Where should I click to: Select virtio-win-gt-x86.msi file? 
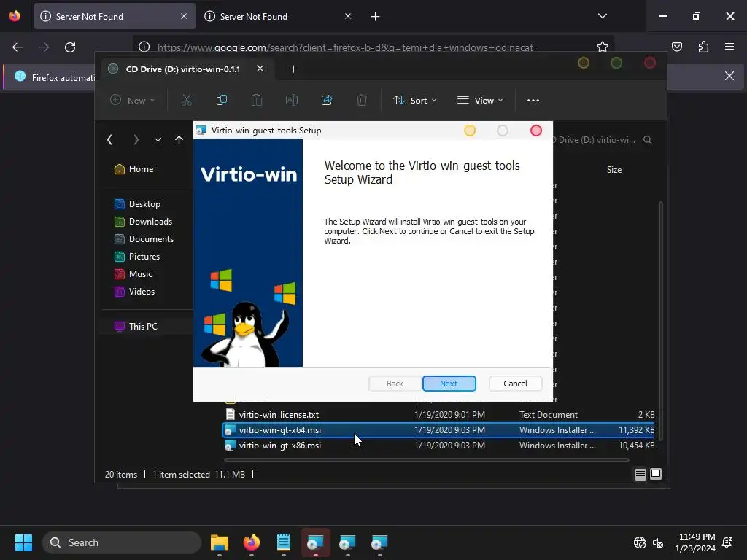tap(438, 446)
